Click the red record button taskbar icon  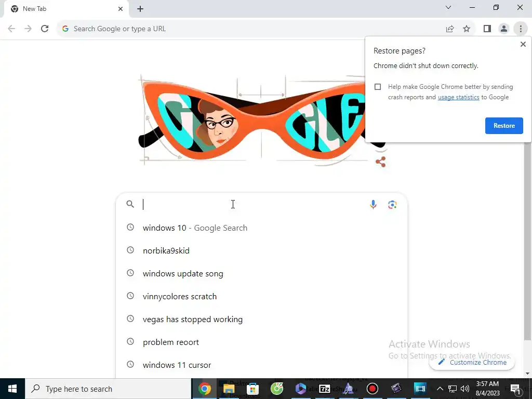372,389
